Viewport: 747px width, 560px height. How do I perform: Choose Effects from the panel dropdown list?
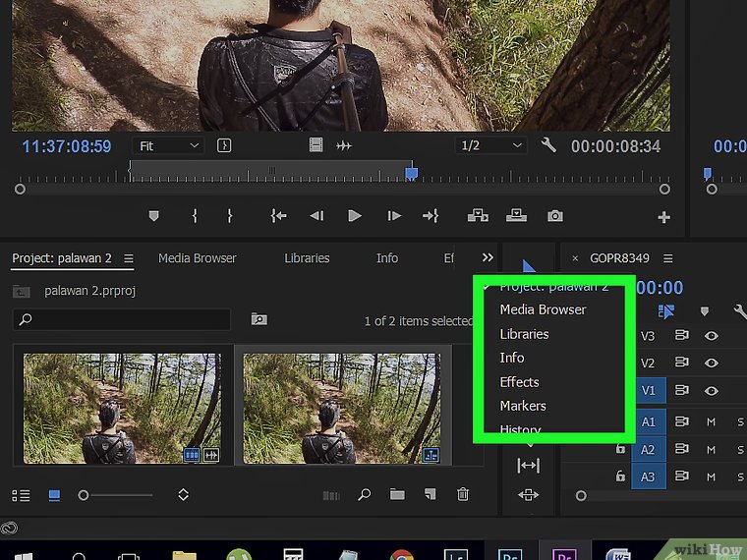(519, 381)
